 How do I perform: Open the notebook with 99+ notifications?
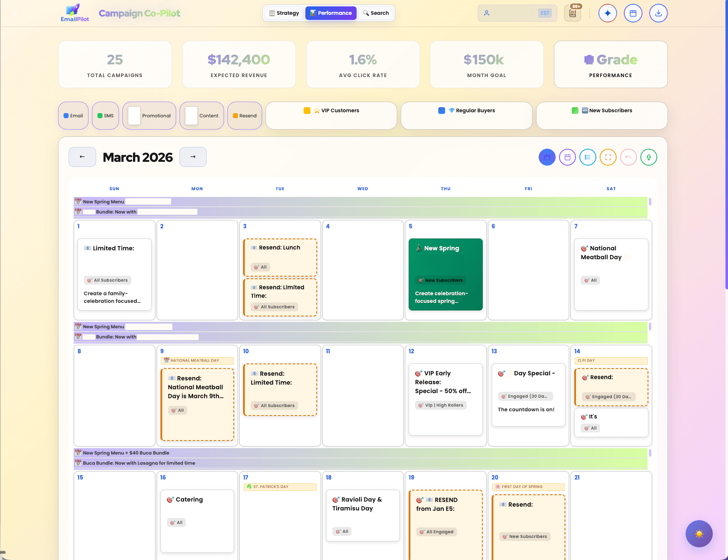(573, 13)
